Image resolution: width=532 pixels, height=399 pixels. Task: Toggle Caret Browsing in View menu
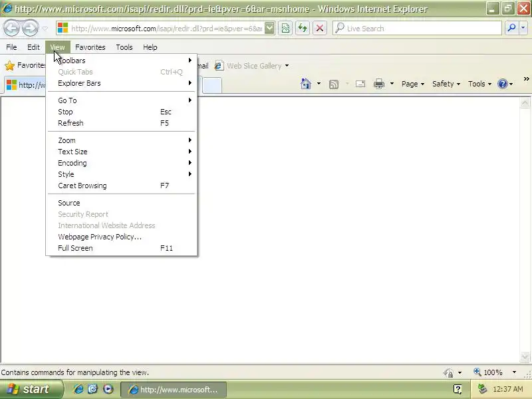[122, 186]
